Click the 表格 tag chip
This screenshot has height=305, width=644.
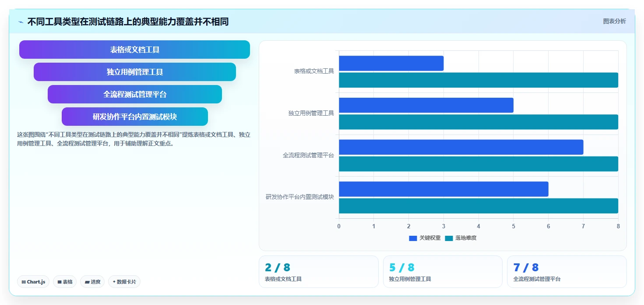pos(65,282)
